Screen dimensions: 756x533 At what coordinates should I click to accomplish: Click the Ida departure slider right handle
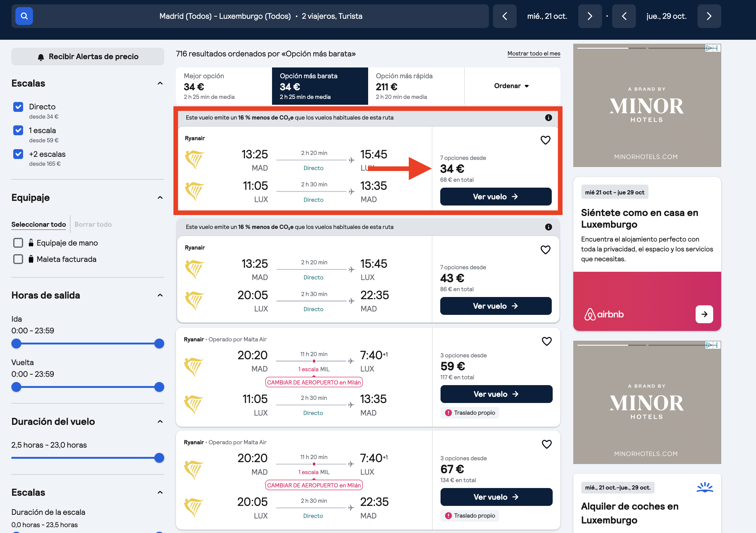click(159, 344)
